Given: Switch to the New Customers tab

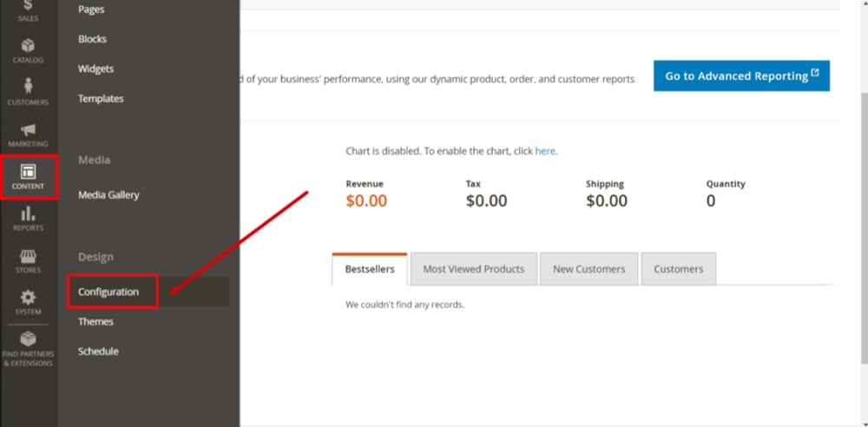Looking at the screenshot, I should [x=589, y=269].
